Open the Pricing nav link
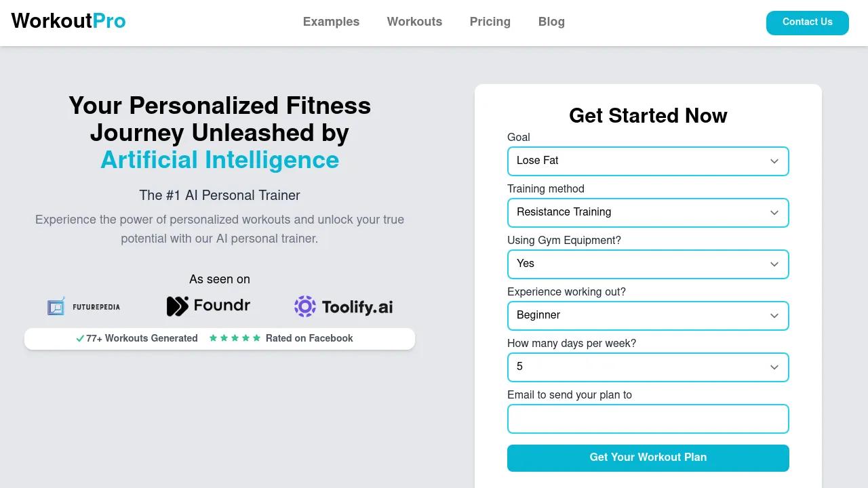Image resolution: width=868 pixels, height=488 pixels. (x=490, y=22)
